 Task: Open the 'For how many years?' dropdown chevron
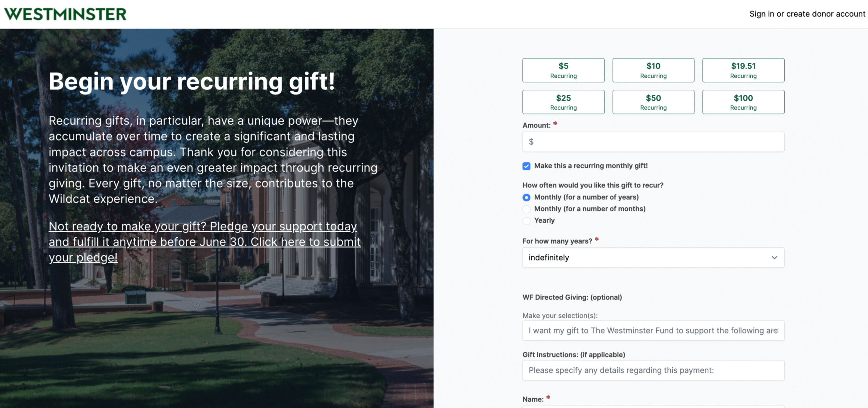pos(774,258)
